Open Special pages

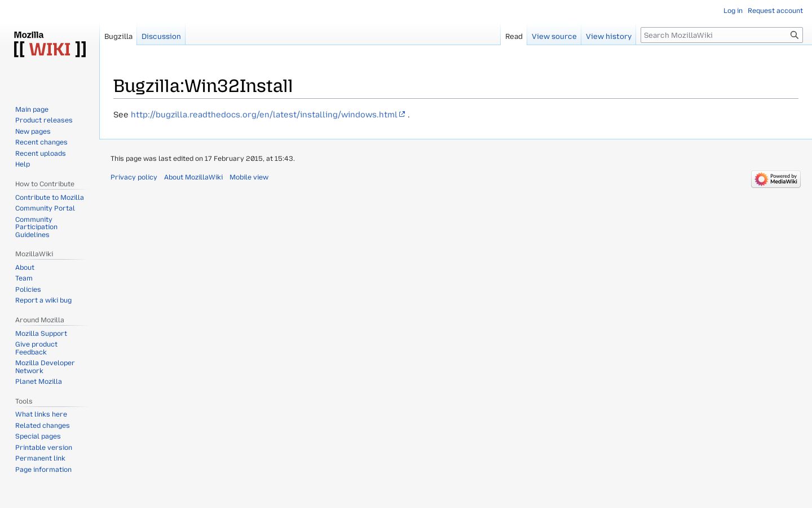[x=38, y=436]
